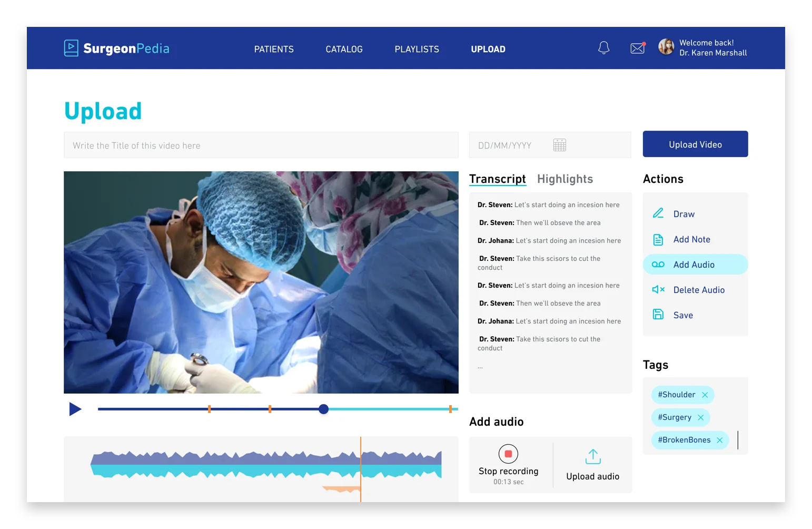Click the SurgeonPedia logo icon
The height and width of the screenshot is (529, 812).
point(71,48)
